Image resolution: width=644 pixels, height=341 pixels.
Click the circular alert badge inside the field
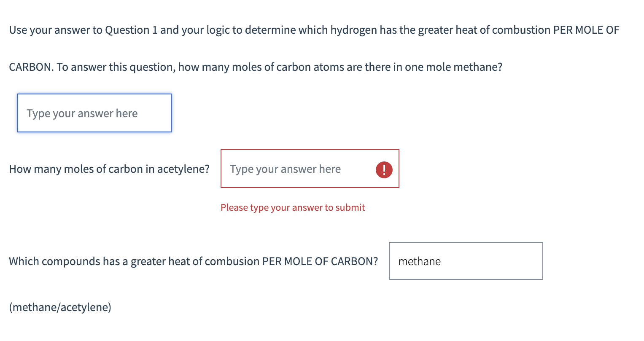(384, 169)
